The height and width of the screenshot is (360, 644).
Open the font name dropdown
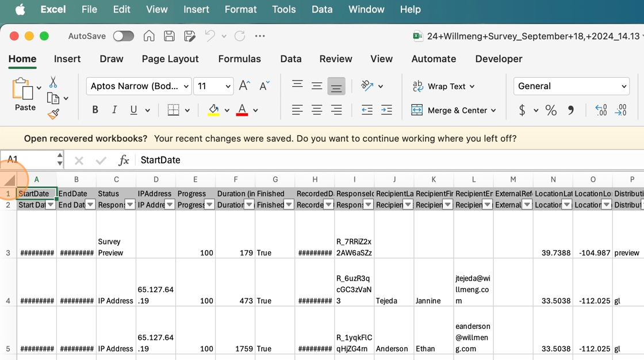[x=139, y=86]
